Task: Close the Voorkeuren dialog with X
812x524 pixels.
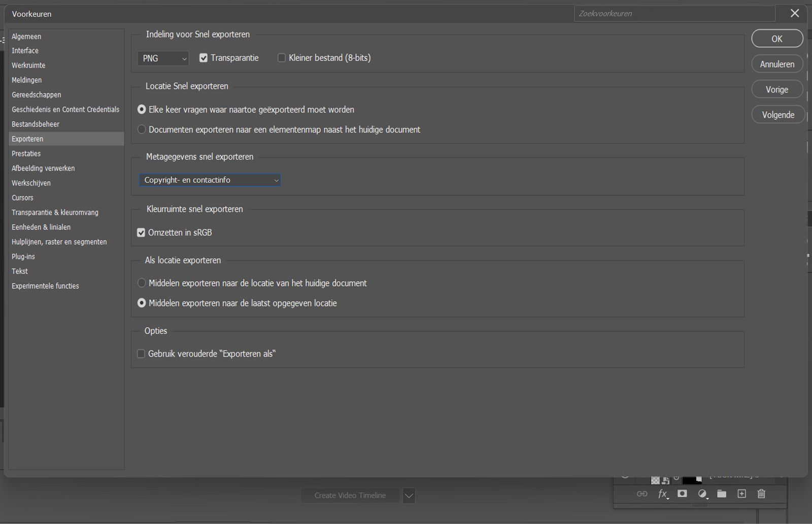Action: (795, 14)
